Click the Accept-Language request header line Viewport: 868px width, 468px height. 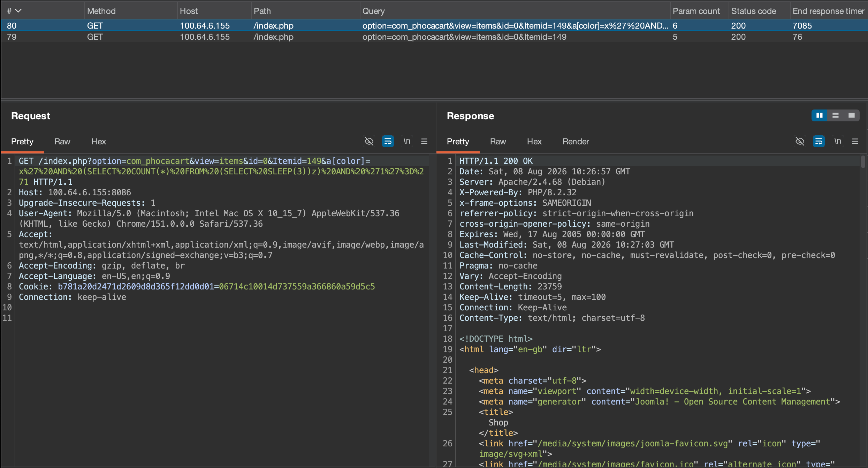(x=94, y=276)
